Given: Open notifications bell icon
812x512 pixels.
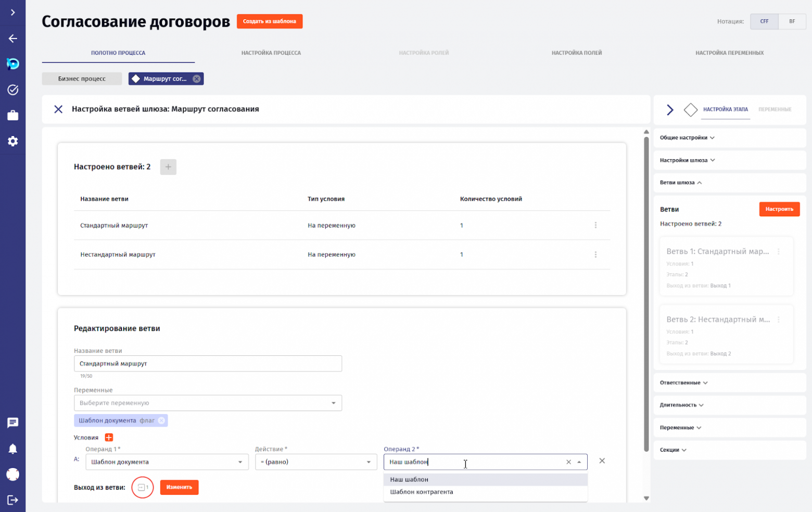Looking at the screenshot, I should point(12,449).
